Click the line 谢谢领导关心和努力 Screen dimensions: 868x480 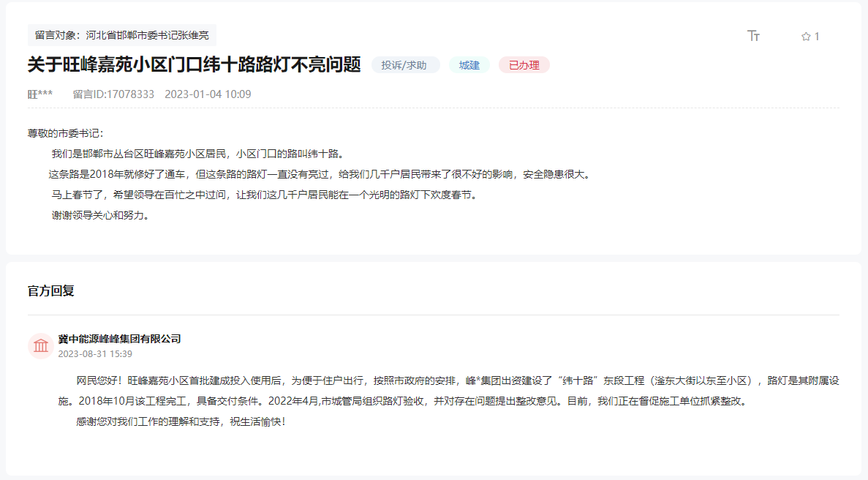pyautogui.click(x=102, y=215)
